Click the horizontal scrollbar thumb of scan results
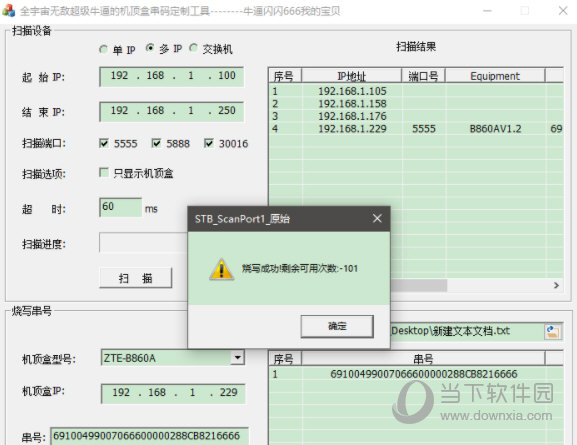Viewport: 577px width, 445px height. (x=419, y=285)
